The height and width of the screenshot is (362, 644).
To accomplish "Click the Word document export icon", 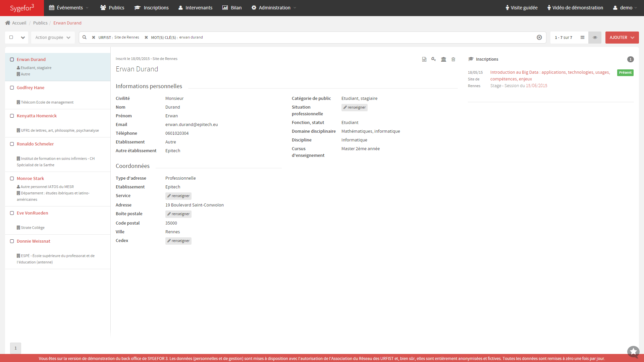I will (424, 59).
